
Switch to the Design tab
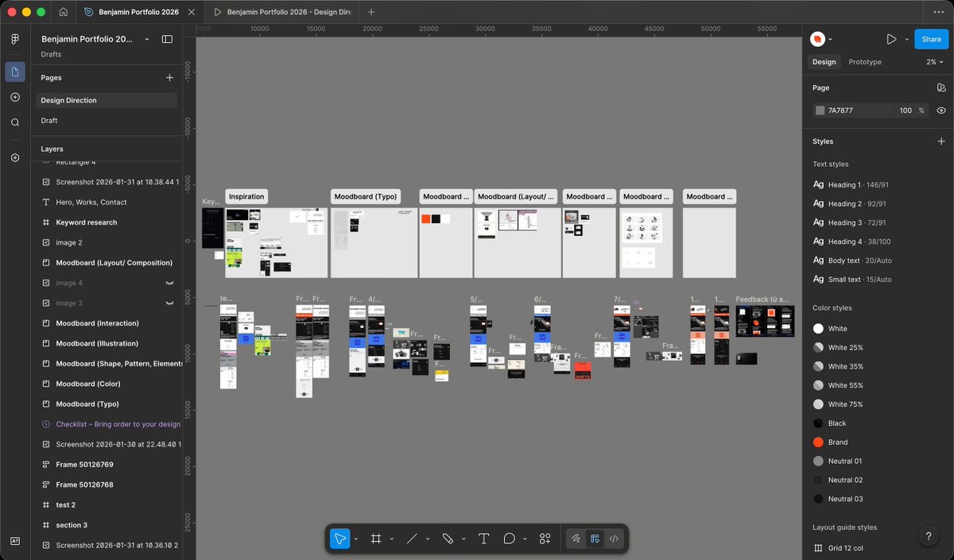click(824, 62)
